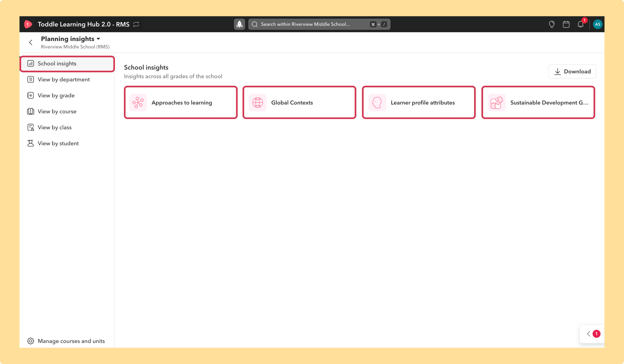Select View by student
Image resolution: width=624 pixels, height=364 pixels.
click(67, 143)
